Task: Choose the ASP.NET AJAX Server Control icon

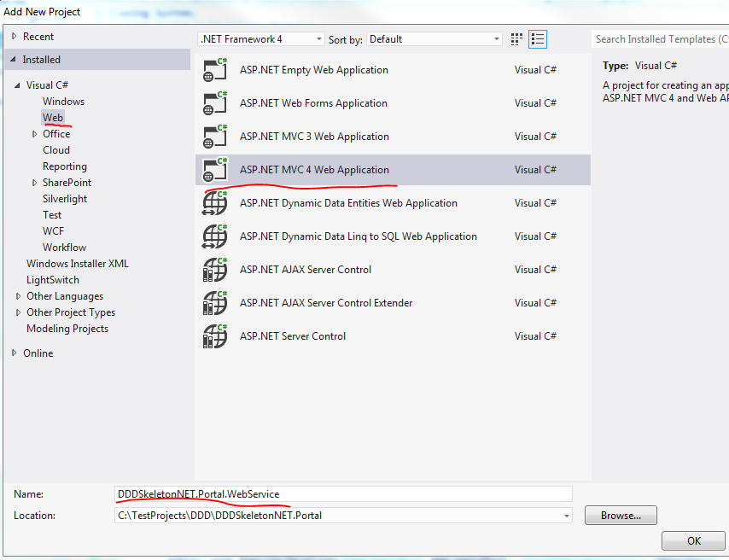Action: click(215, 270)
